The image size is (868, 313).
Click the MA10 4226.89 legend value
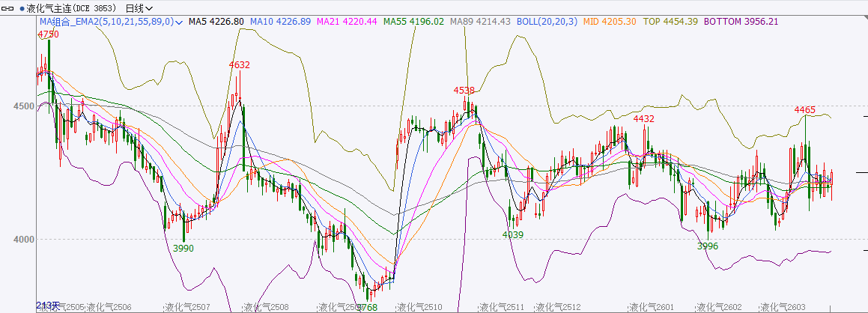280,22
